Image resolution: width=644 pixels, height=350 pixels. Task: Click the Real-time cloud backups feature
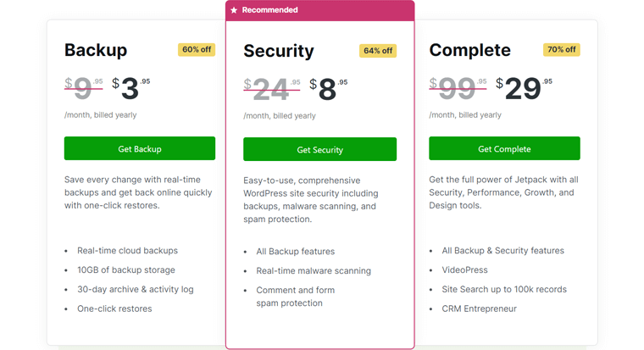click(x=127, y=251)
